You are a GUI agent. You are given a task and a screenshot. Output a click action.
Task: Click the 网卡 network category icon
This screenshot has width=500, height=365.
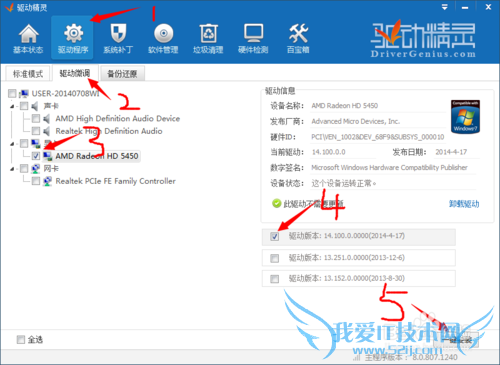(36, 169)
